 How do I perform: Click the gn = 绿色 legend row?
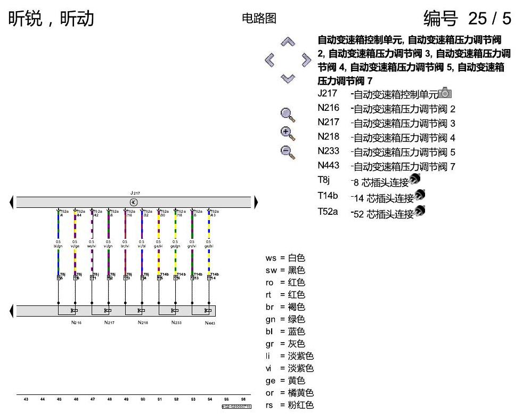pyautogui.click(x=286, y=319)
